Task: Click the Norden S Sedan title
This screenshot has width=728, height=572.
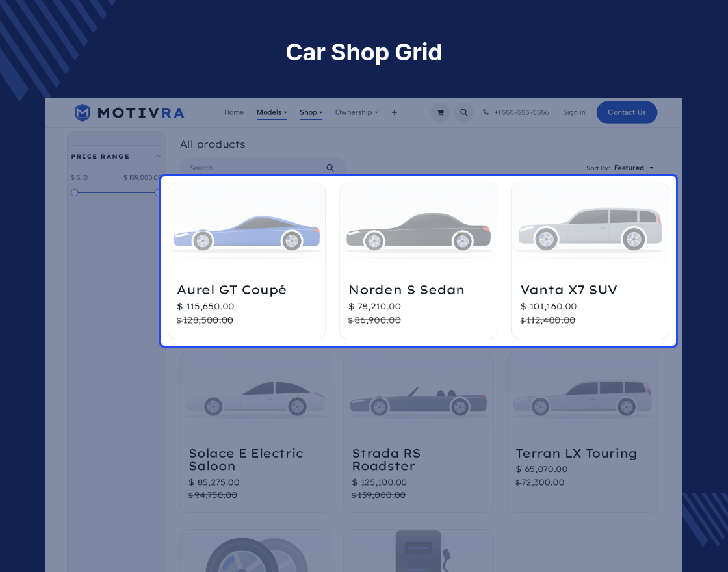Action: 406,290
